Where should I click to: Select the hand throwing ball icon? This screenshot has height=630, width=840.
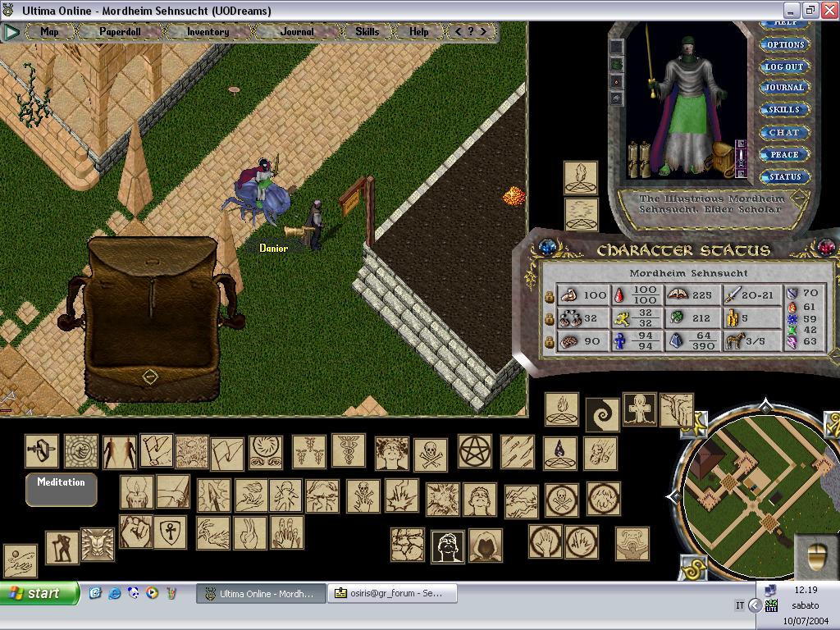(x=21, y=561)
